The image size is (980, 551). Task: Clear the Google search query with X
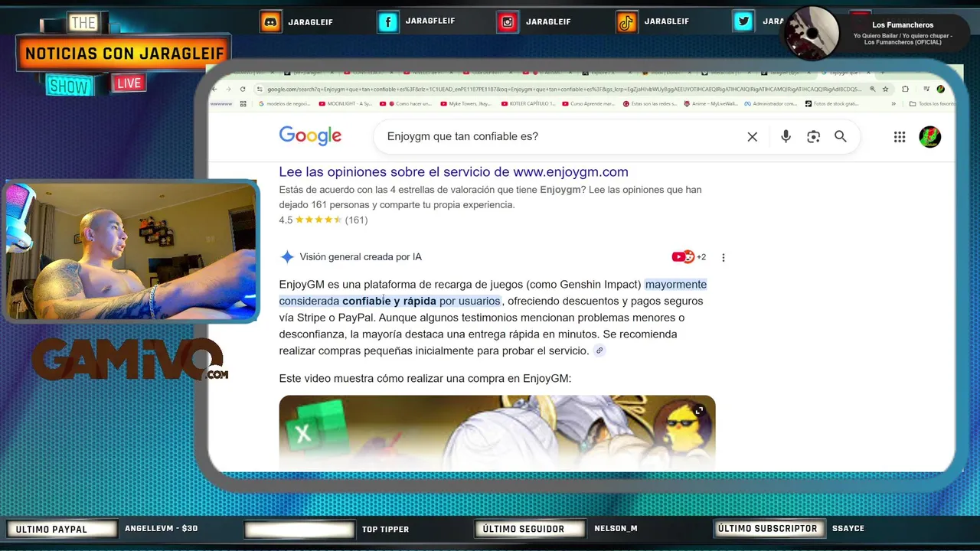[753, 137]
